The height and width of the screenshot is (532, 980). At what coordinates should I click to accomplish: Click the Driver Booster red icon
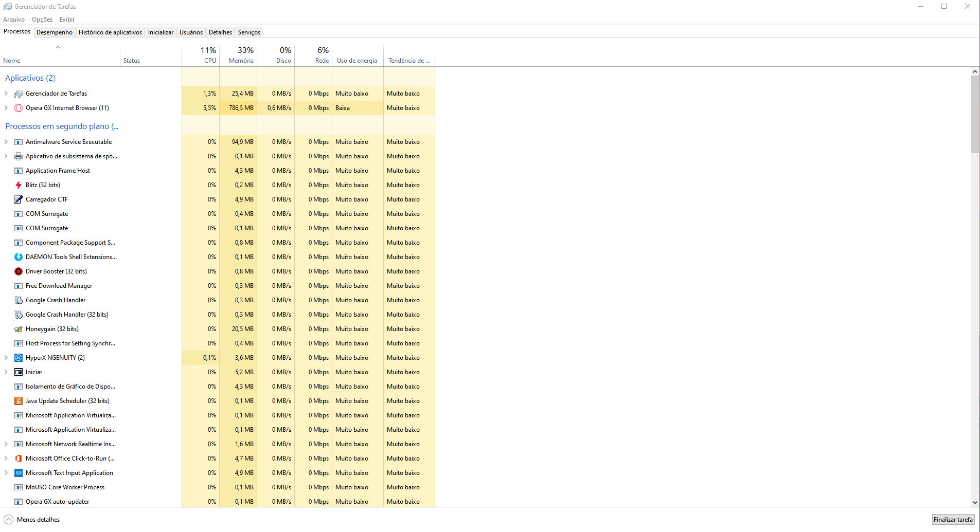(x=19, y=271)
